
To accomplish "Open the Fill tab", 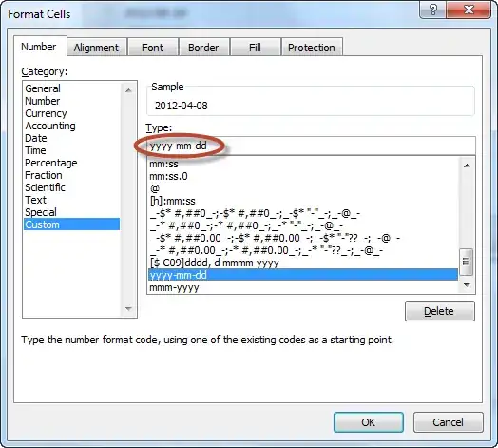I will pyautogui.click(x=255, y=48).
